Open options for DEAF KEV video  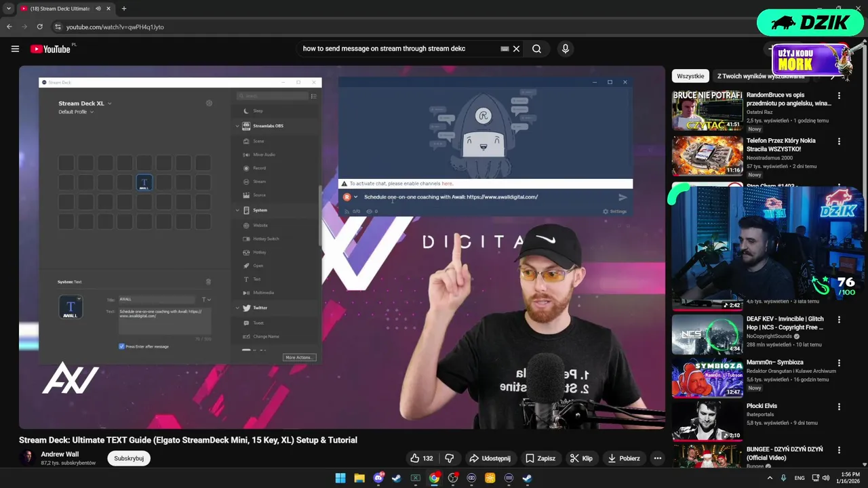click(839, 319)
